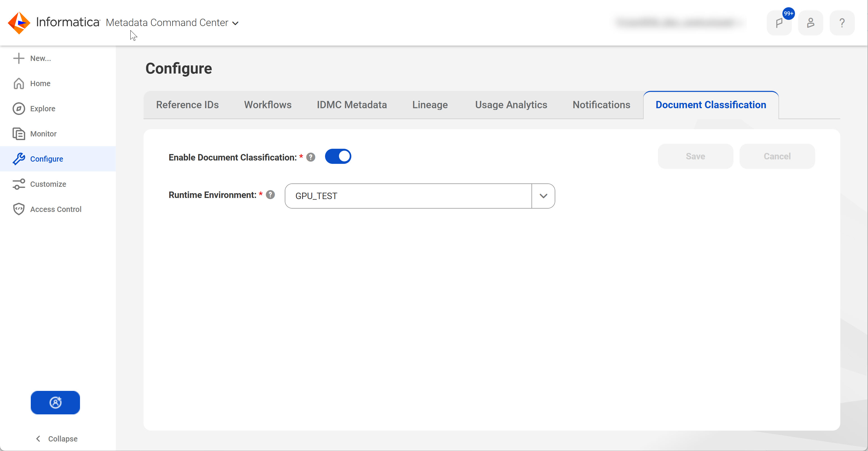This screenshot has height=451, width=868.
Task: Switch to the Usage Analytics tab
Action: click(x=511, y=105)
